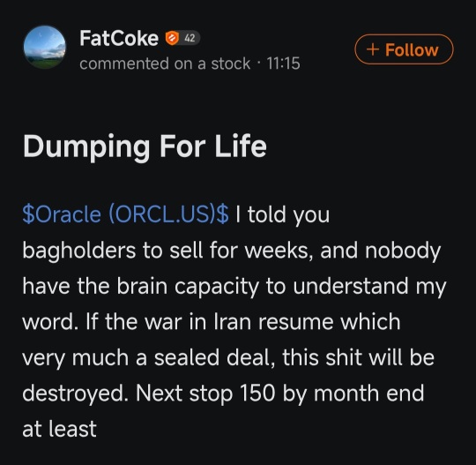Screen dimensions: 476x465
Task: Open the FatCoke username link
Action: (x=119, y=38)
